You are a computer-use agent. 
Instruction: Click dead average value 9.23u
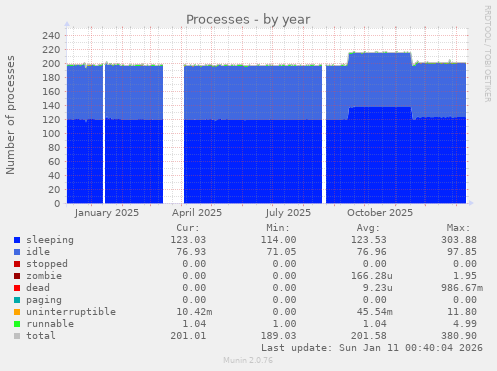coord(377,288)
